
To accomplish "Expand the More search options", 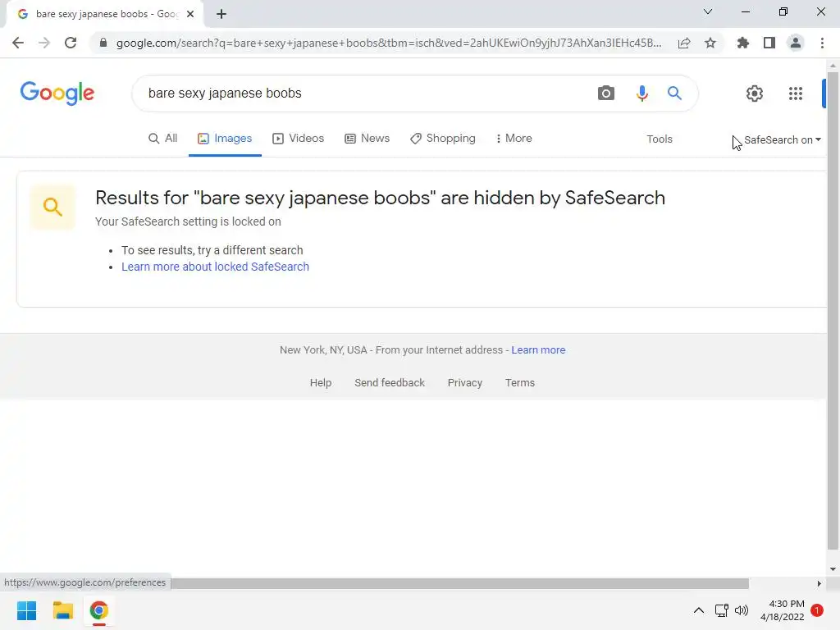I will (514, 139).
